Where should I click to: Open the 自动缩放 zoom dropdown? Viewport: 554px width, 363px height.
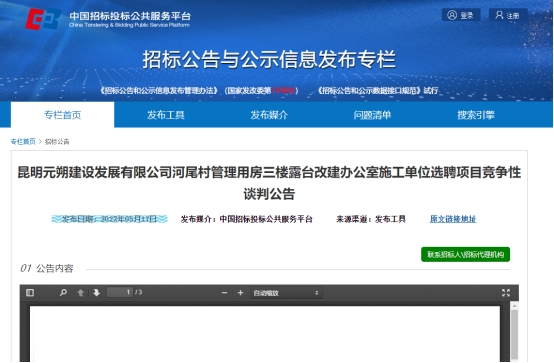[x=286, y=293]
